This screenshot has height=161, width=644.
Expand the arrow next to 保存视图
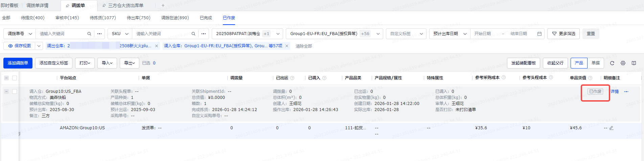(x=39, y=46)
